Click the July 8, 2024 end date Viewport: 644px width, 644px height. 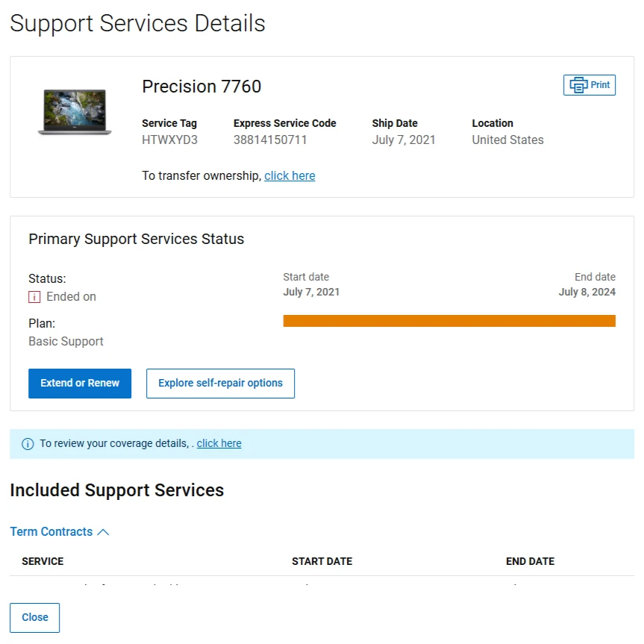click(x=587, y=293)
